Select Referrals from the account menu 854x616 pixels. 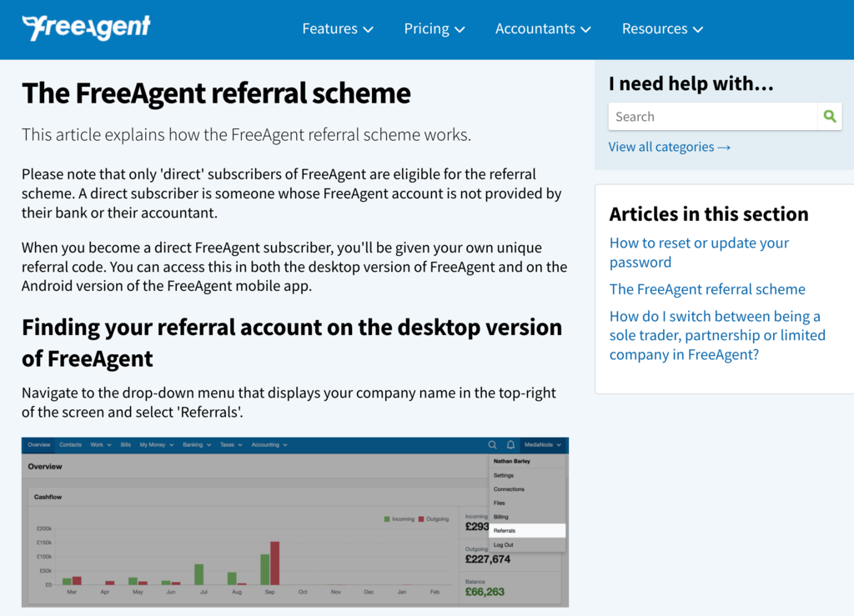(x=506, y=531)
